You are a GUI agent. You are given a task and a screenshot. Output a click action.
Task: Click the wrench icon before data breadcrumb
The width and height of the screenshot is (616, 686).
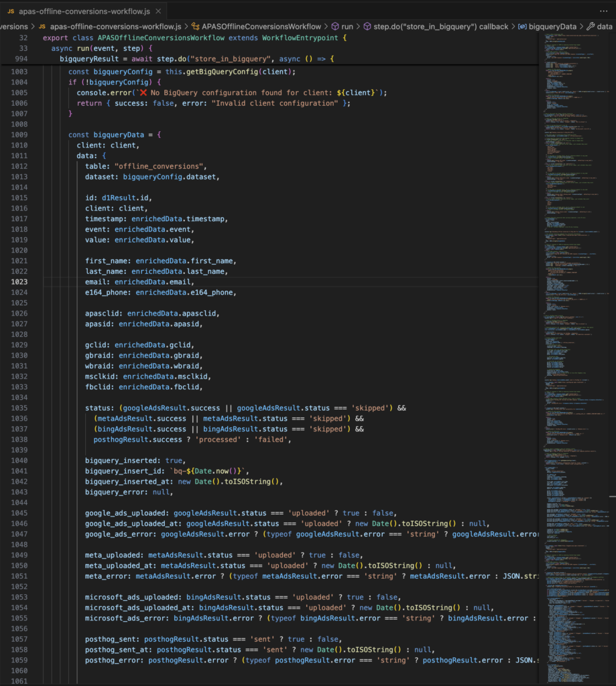pos(590,26)
